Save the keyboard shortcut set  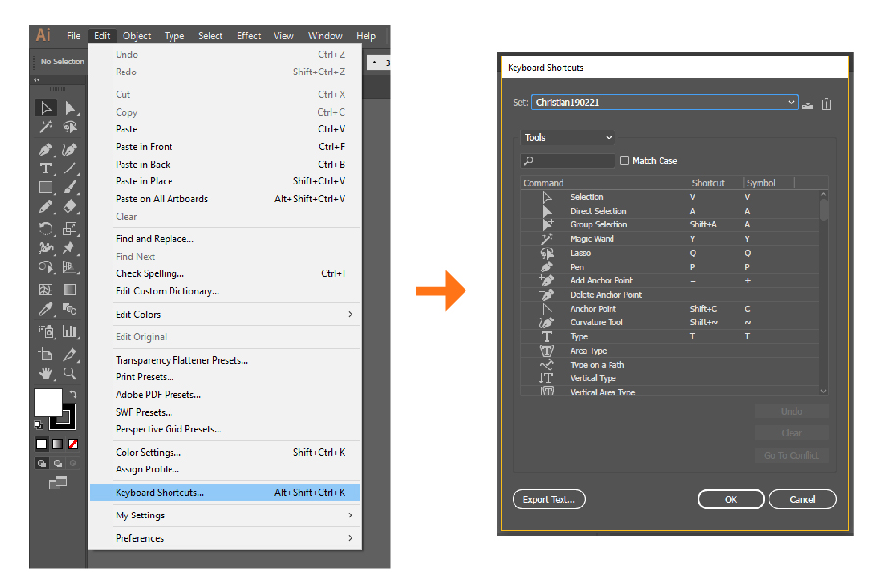808,104
